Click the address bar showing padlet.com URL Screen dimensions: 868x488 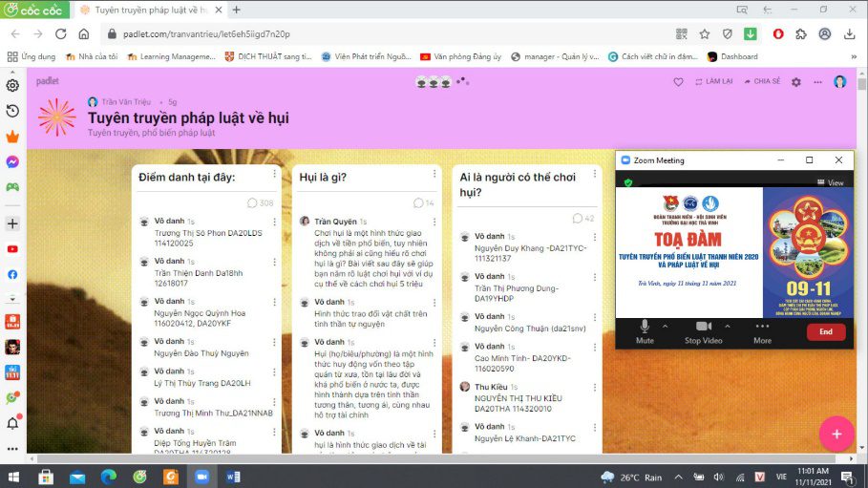382,33
